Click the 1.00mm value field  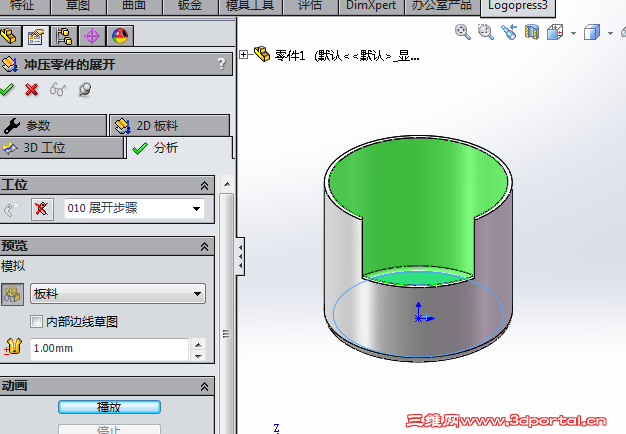pos(109,349)
